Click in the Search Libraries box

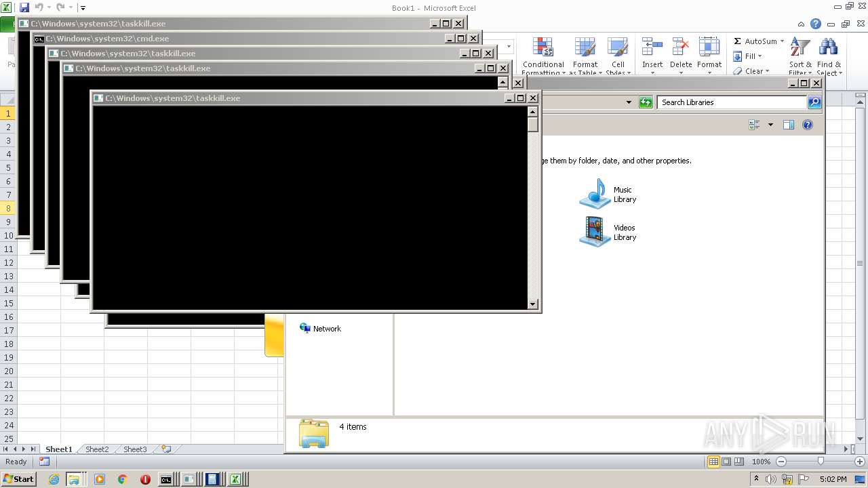click(x=732, y=102)
